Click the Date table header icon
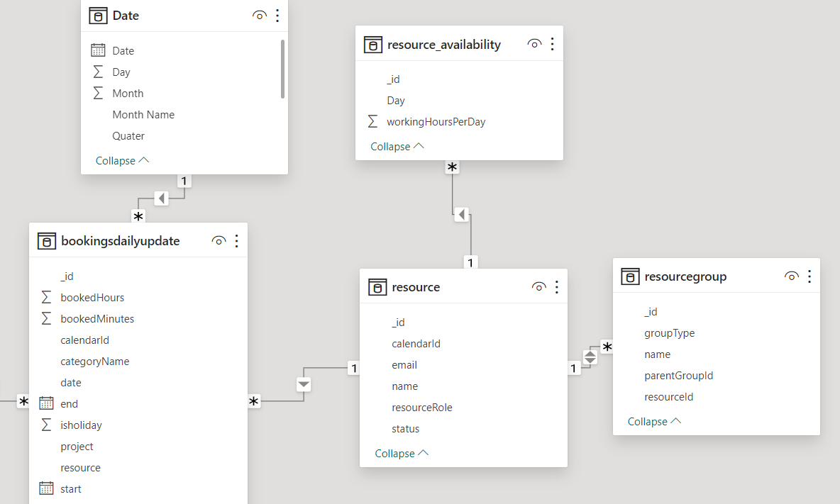840x504 pixels. pos(98,16)
